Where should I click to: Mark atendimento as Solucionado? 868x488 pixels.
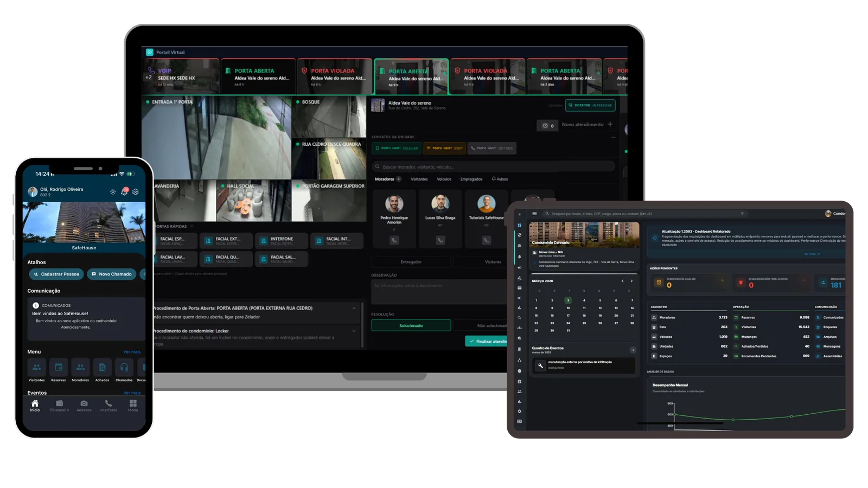411,325
